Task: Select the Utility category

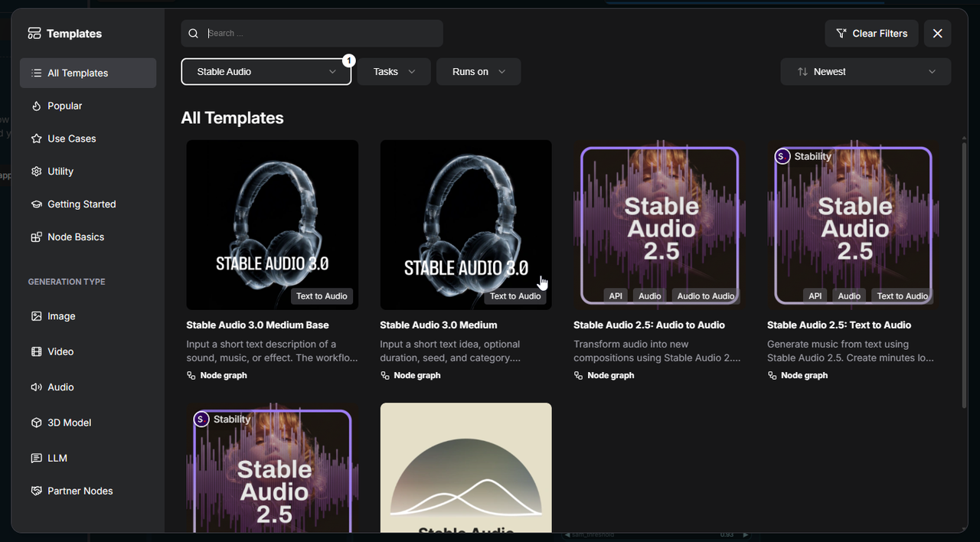Action: [88, 172]
